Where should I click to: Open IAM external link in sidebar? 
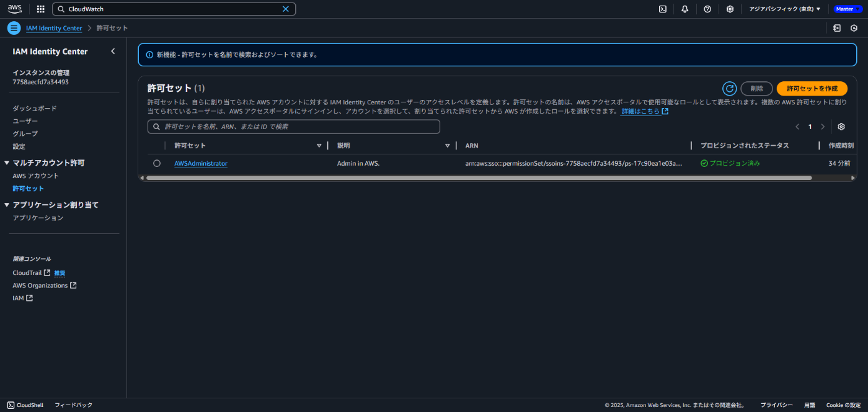pos(22,298)
